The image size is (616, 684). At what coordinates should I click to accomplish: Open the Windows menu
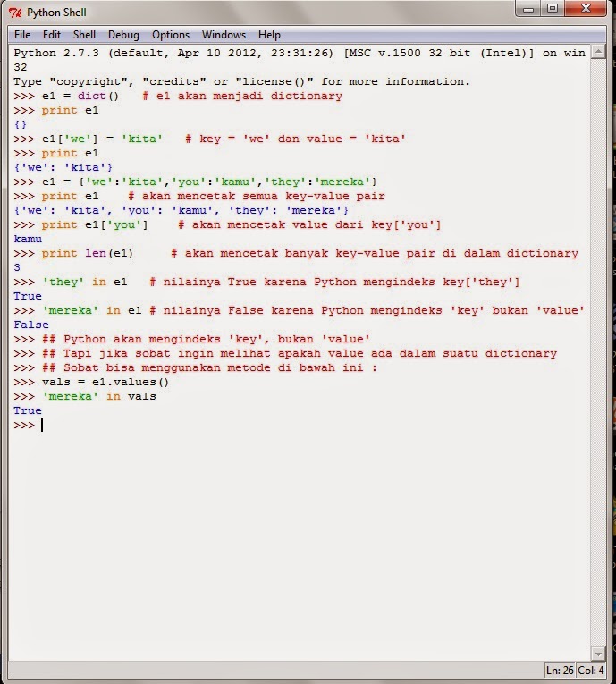pyautogui.click(x=224, y=35)
